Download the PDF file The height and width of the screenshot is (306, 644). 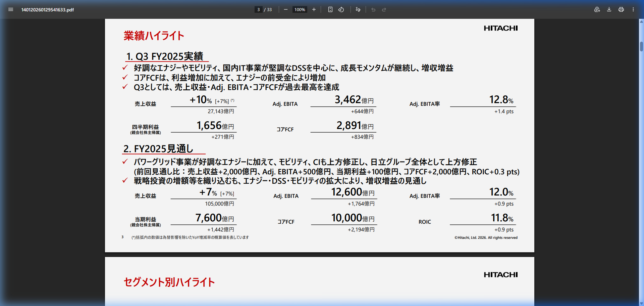tap(609, 10)
